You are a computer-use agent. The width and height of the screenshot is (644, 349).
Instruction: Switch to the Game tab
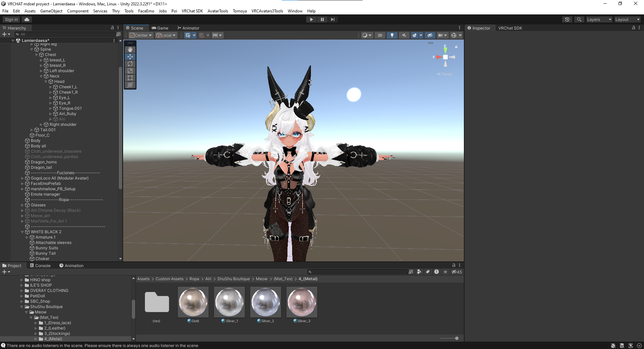pyautogui.click(x=160, y=28)
